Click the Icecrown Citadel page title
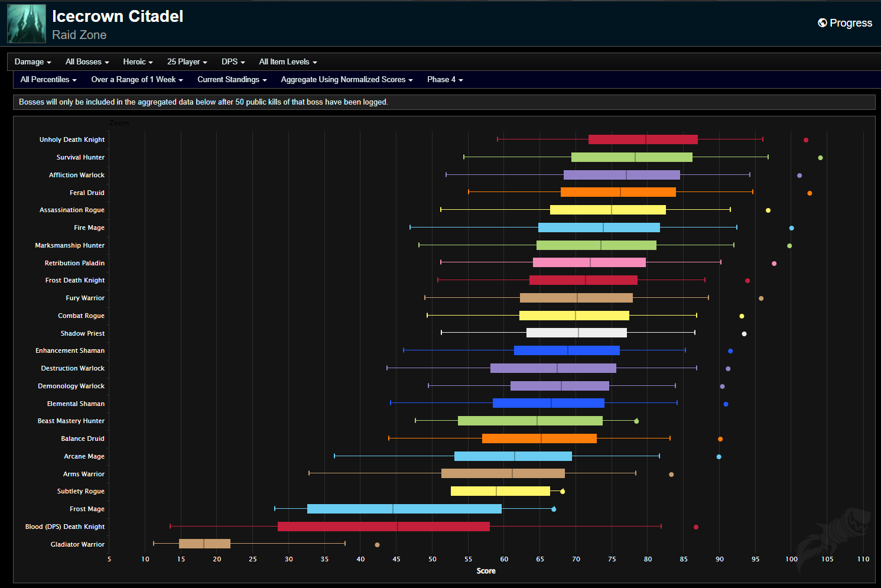Screen dimensions: 881x588 (118, 16)
